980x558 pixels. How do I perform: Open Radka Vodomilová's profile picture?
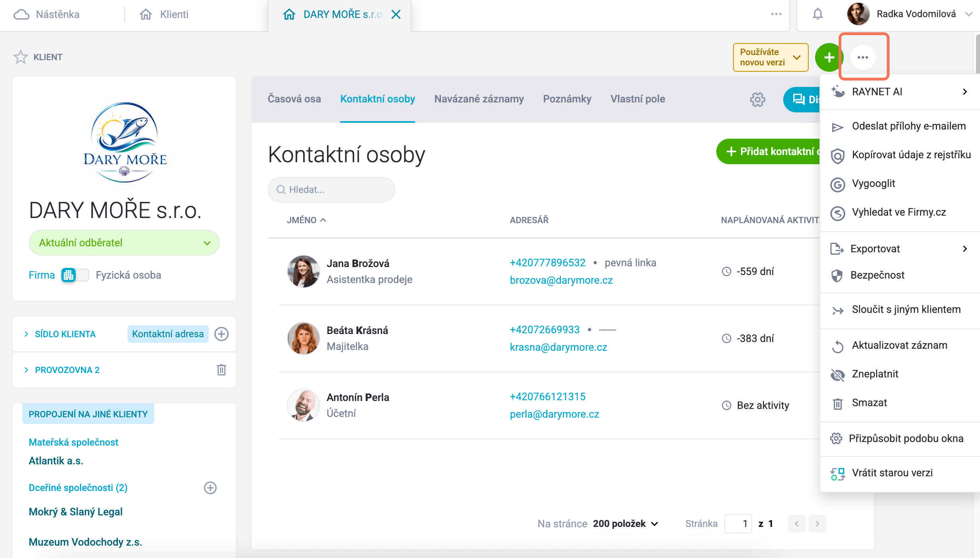(858, 14)
